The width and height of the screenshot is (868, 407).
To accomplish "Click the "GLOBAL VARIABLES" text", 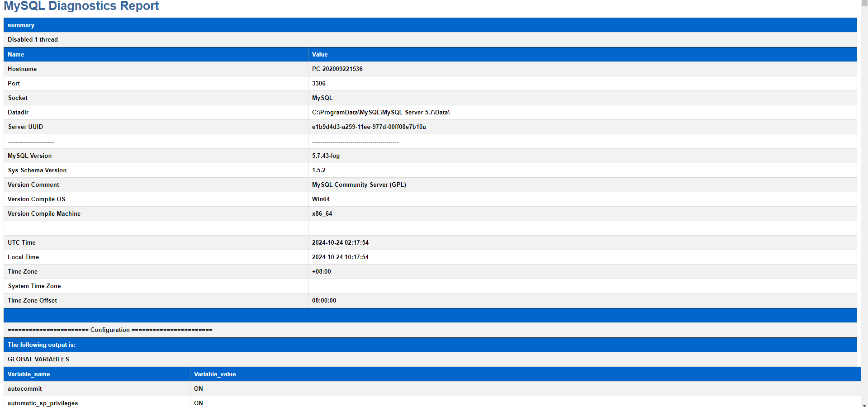I will (x=38, y=360).
